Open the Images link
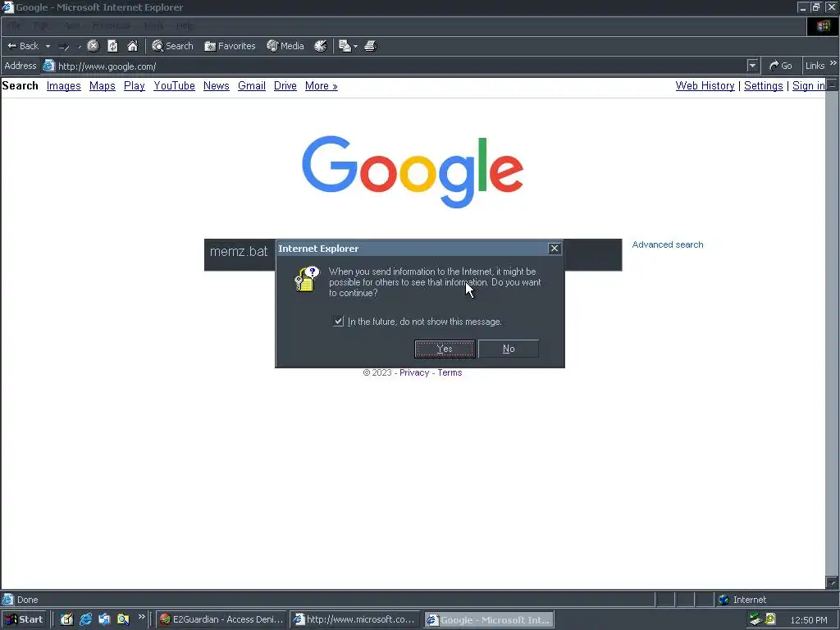This screenshot has height=630, width=840. (64, 85)
